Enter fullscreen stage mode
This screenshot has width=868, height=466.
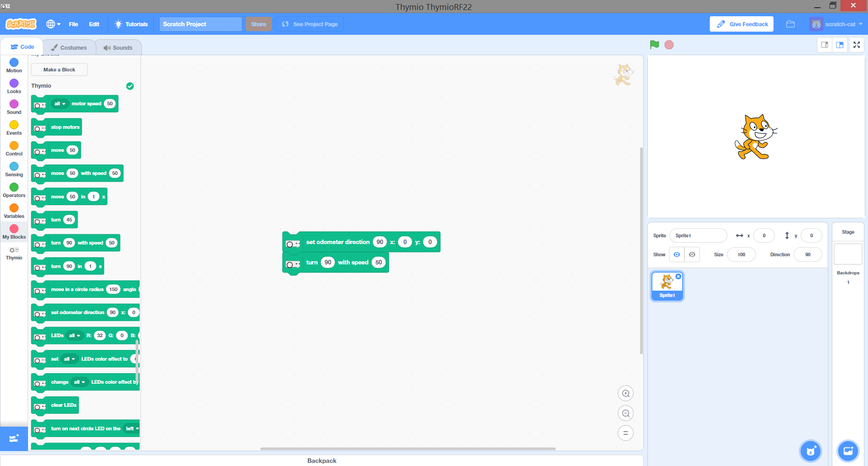[x=856, y=45]
